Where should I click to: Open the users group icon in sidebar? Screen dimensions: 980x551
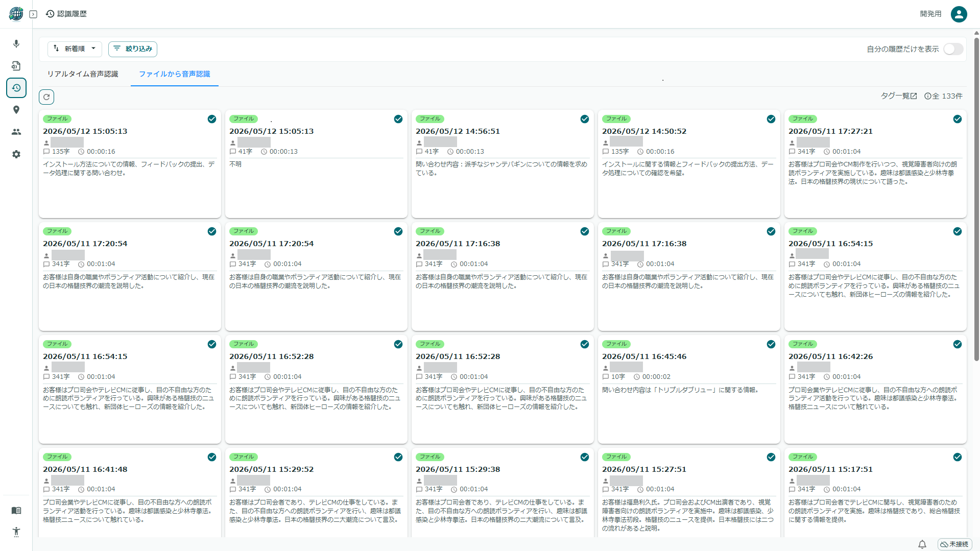tap(16, 132)
